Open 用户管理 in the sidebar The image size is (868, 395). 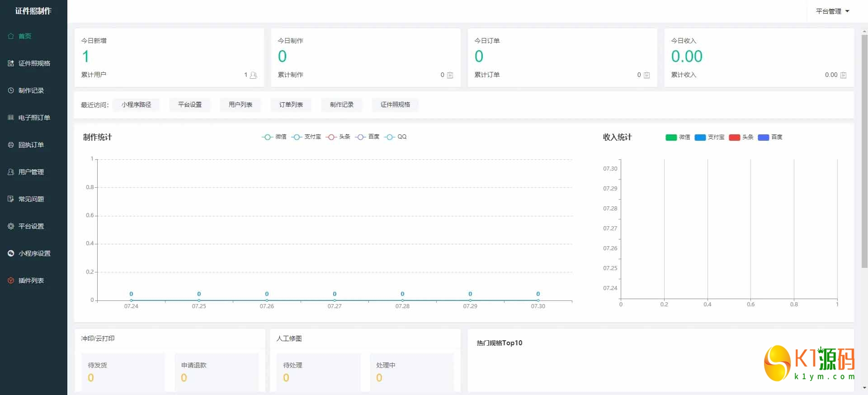click(33, 172)
